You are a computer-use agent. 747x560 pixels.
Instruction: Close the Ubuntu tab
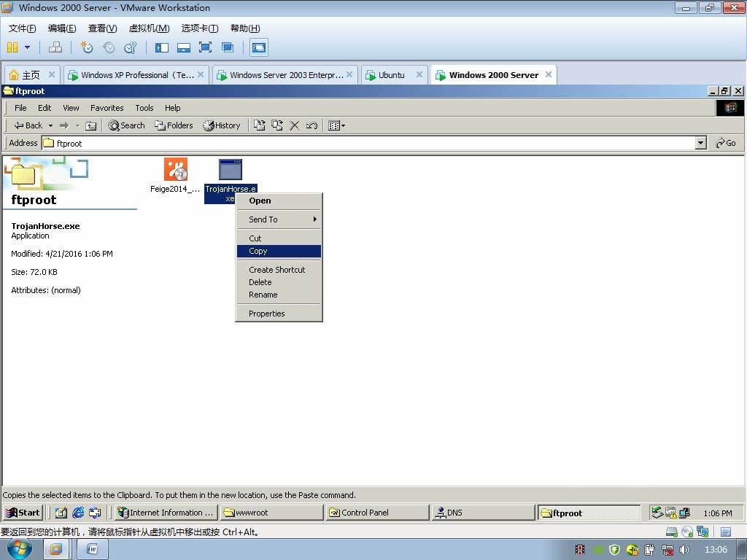coord(419,74)
